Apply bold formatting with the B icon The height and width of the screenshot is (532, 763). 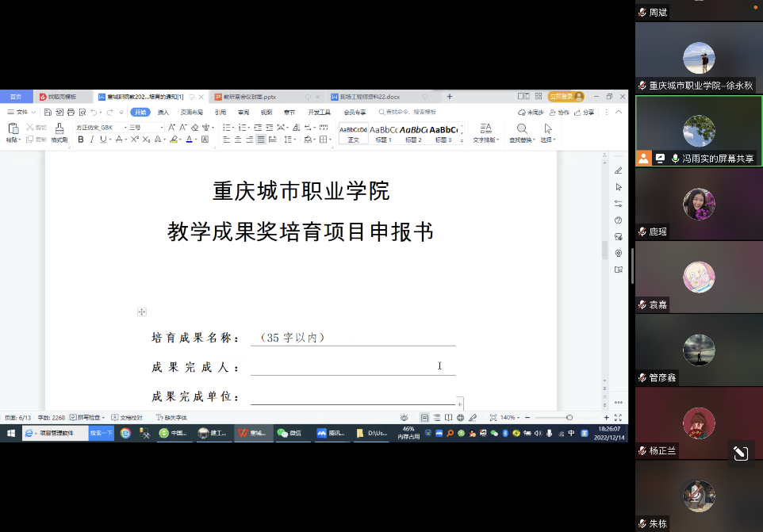[80, 139]
